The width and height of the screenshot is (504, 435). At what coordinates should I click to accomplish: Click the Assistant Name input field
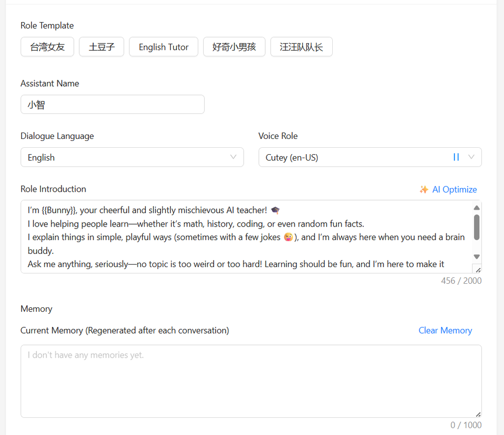coord(113,104)
